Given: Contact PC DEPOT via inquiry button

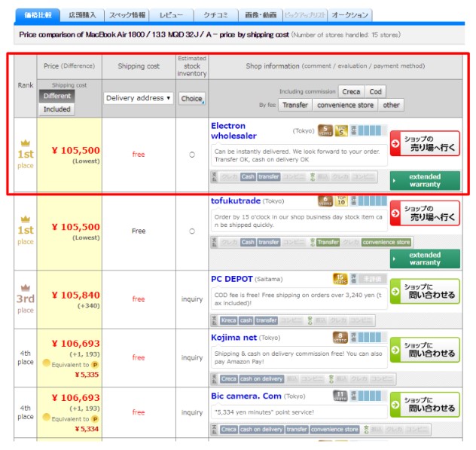Looking at the screenshot, I should click(x=425, y=291).
